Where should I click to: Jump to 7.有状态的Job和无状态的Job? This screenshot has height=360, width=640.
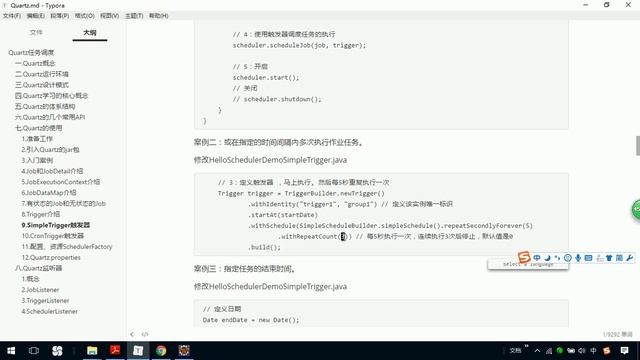(x=64, y=203)
